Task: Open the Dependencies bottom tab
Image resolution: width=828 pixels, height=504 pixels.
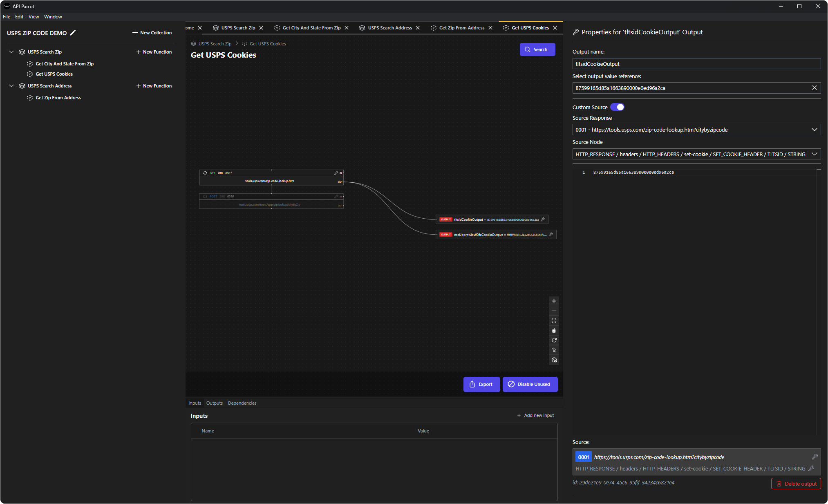Action: (242, 403)
